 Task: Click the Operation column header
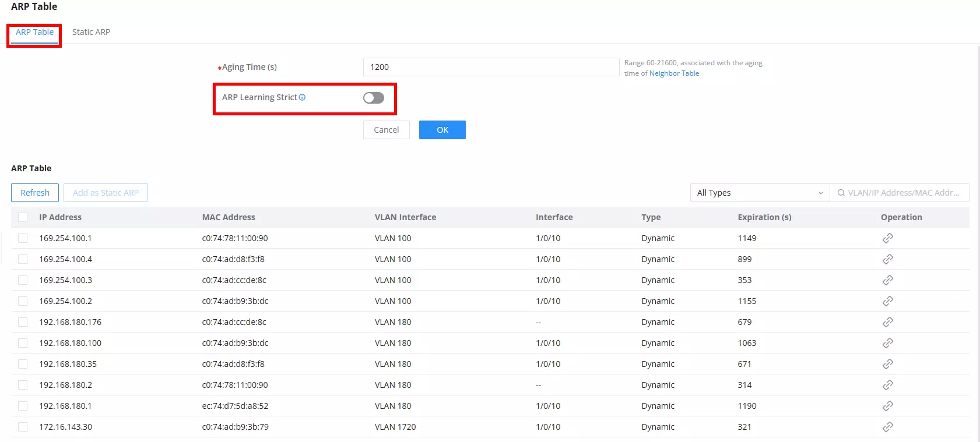coord(901,217)
